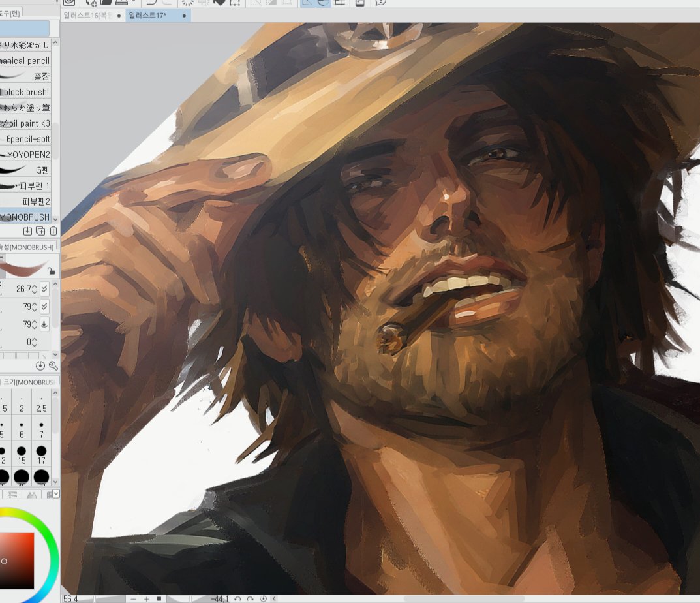Choose brush size preset 17
The width and height of the screenshot is (700, 603).
click(41, 455)
